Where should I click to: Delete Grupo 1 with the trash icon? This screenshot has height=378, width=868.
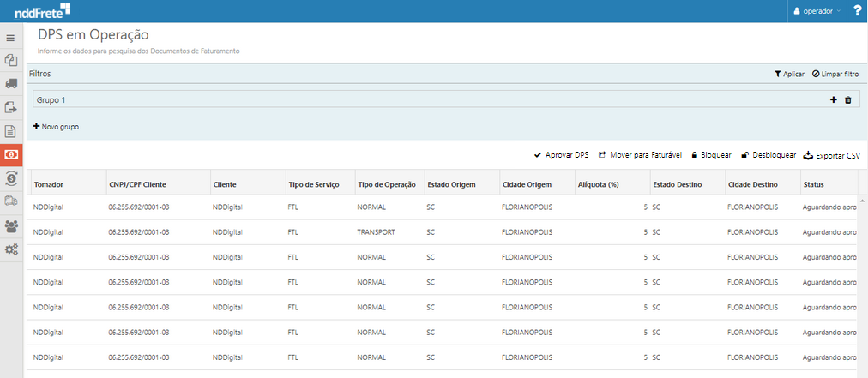(x=848, y=100)
